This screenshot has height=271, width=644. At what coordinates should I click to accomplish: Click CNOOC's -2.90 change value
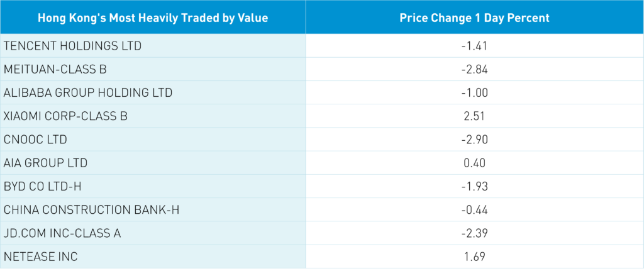(x=475, y=139)
